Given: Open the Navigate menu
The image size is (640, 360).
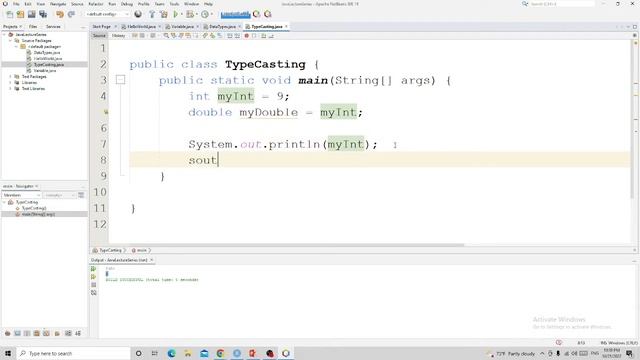Looking at the screenshot, I should [58, 4].
